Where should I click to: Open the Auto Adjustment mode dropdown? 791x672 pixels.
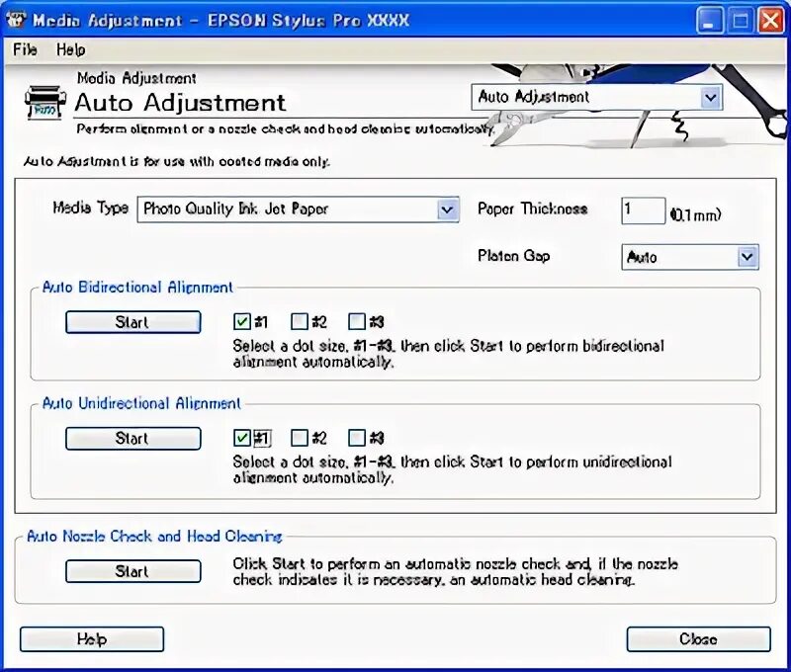point(597,97)
